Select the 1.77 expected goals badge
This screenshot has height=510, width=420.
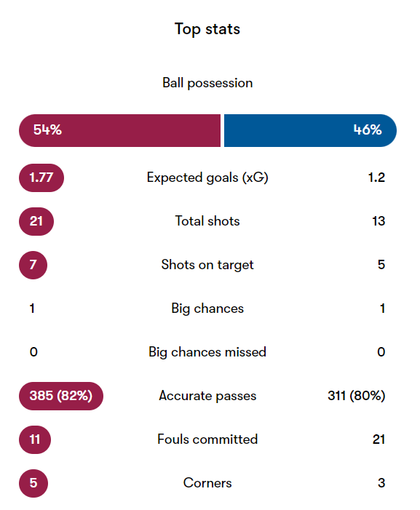41,178
